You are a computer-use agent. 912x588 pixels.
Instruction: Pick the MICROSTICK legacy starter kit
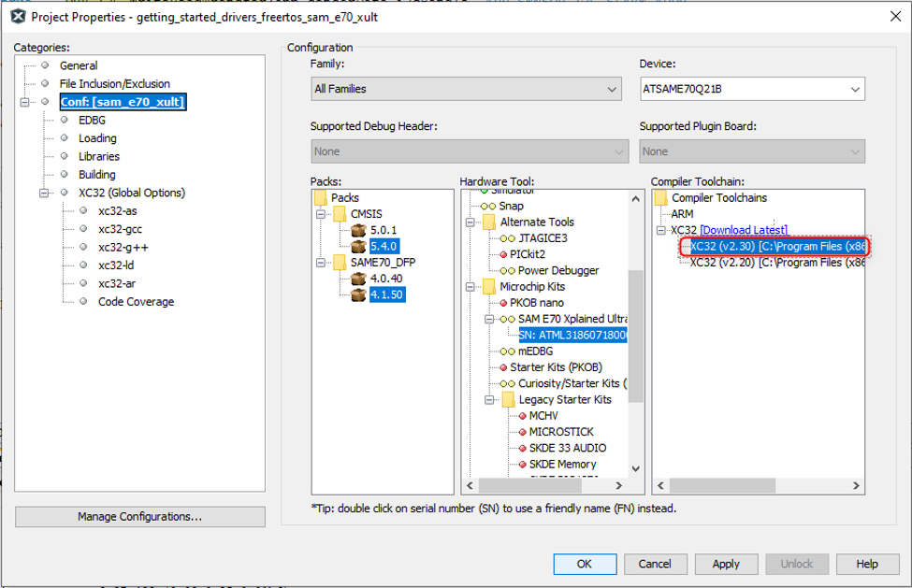click(x=562, y=432)
